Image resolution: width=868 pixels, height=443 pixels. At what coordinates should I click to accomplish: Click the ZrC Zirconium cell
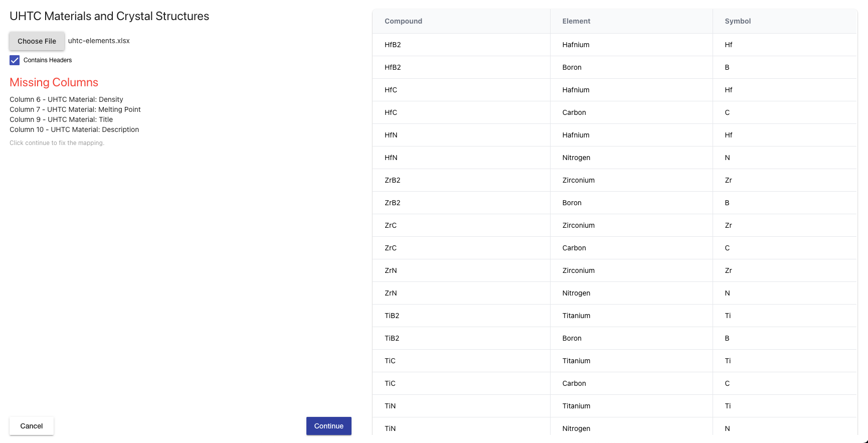tap(578, 225)
